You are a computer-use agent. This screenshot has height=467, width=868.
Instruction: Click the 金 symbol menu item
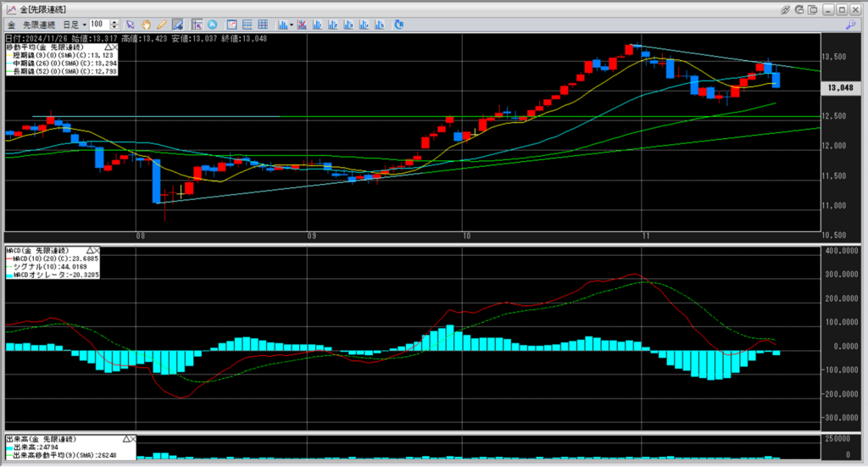[11, 25]
